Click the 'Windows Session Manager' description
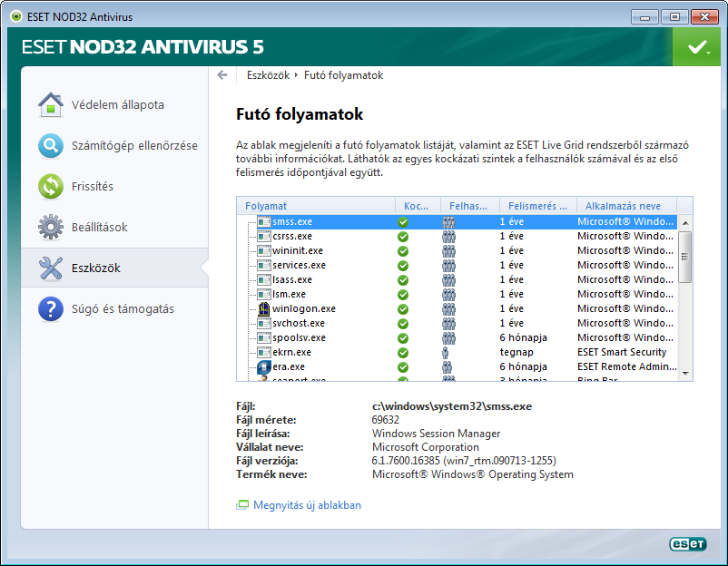728x566 pixels. tap(436, 434)
